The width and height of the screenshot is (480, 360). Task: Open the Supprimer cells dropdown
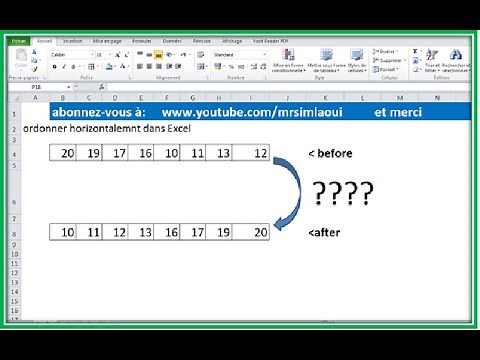point(389,60)
